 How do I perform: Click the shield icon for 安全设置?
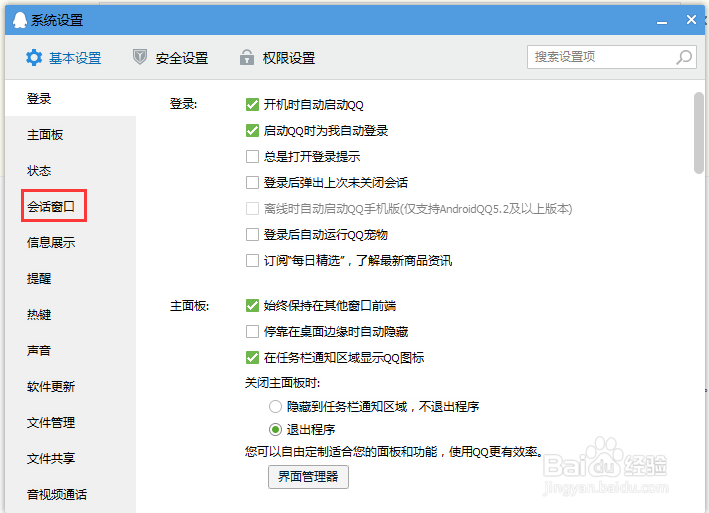140,57
